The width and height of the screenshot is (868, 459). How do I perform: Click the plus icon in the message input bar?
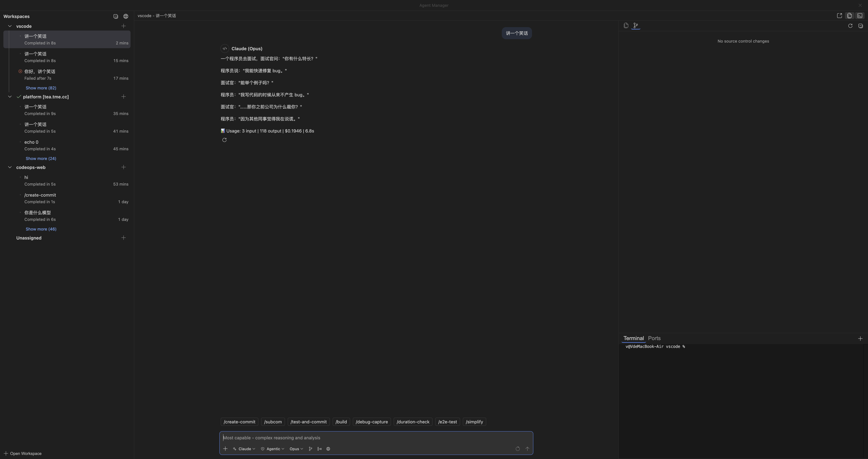pos(225,448)
